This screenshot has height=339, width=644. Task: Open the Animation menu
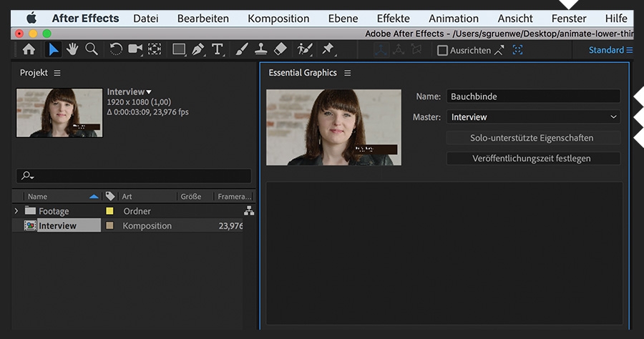(454, 19)
